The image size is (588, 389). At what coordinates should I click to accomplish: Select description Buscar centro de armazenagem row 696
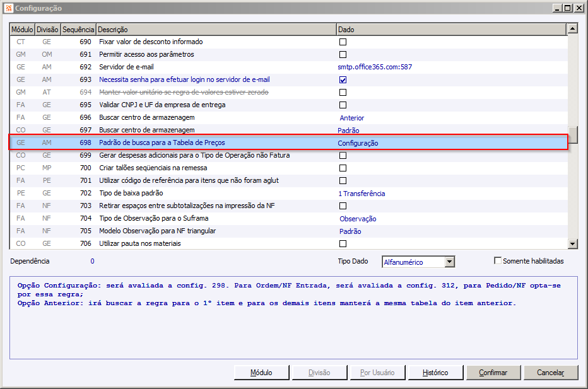146,118
